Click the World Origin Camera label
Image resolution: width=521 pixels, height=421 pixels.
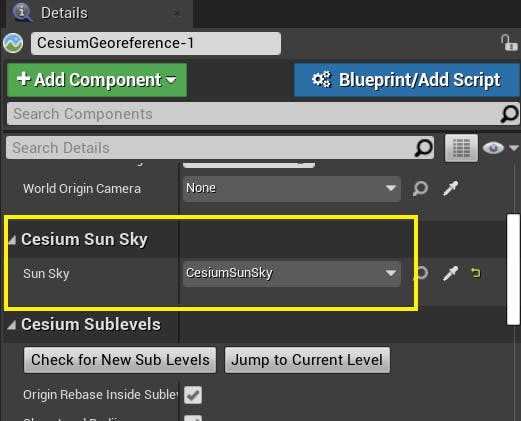82,189
